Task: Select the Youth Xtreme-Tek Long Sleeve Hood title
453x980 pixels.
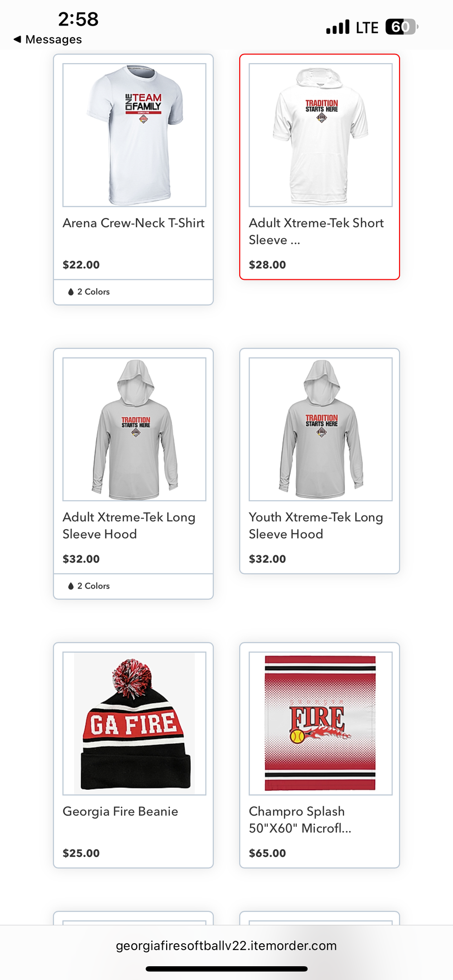Action: tap(316, 525)
